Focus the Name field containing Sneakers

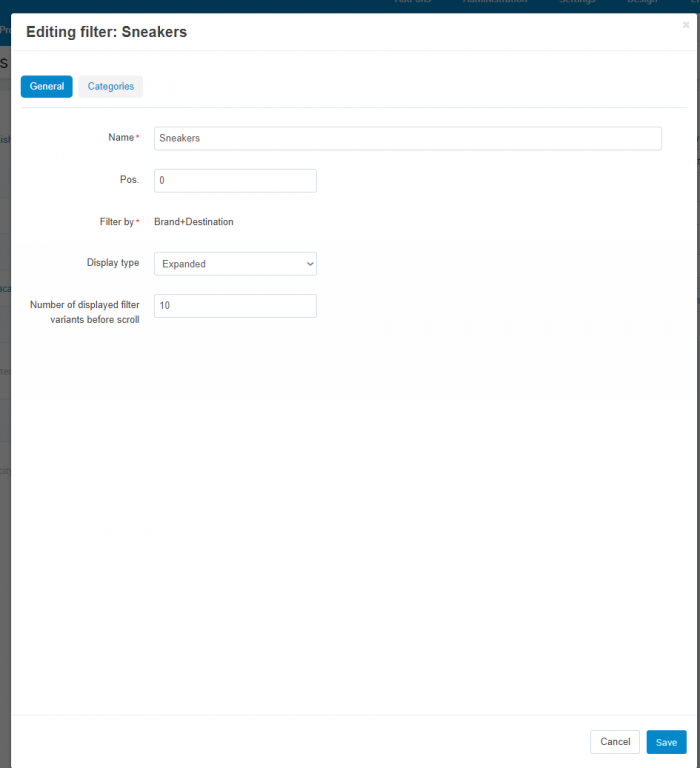tap(408, 138)
